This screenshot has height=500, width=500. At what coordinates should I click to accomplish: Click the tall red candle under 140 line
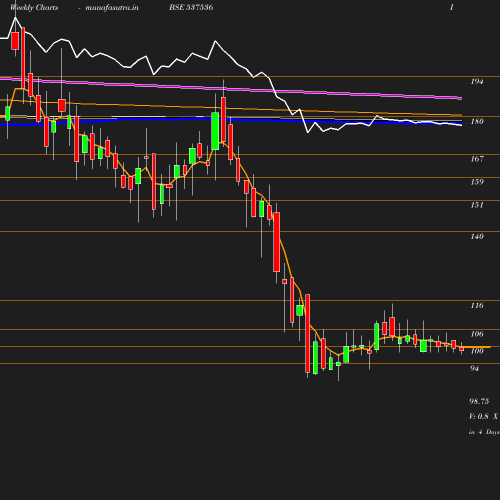pyautogui.click(x=276, y=242)
